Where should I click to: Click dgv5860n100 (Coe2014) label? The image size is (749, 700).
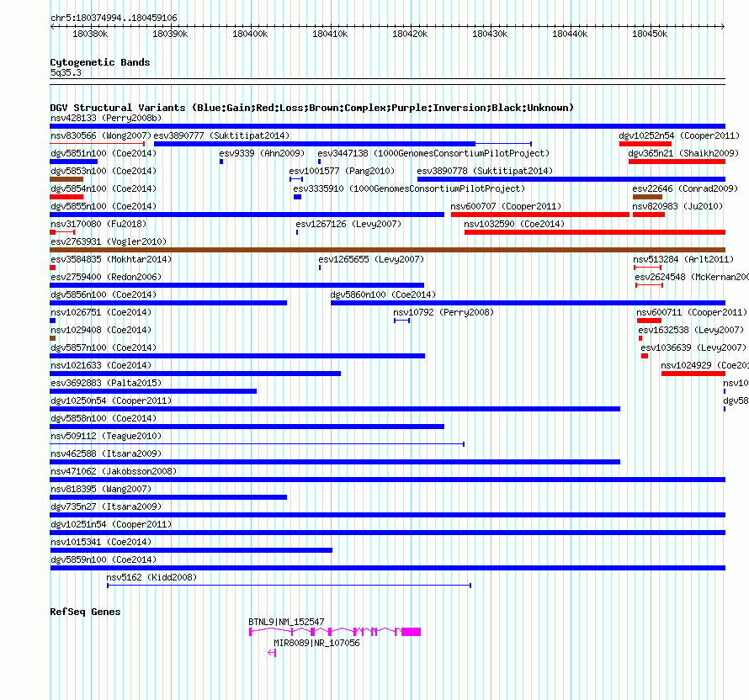point(383,294)
